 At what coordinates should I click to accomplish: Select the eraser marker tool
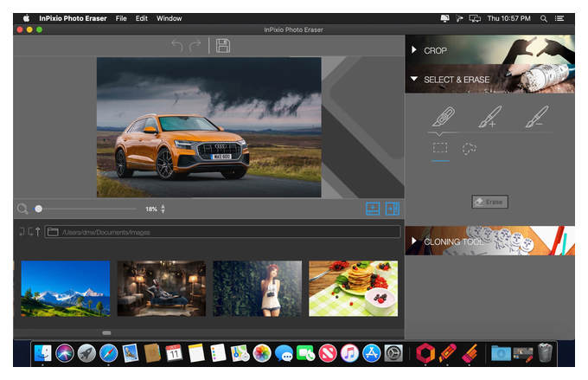pyautogui.click(x=443, y=116)
